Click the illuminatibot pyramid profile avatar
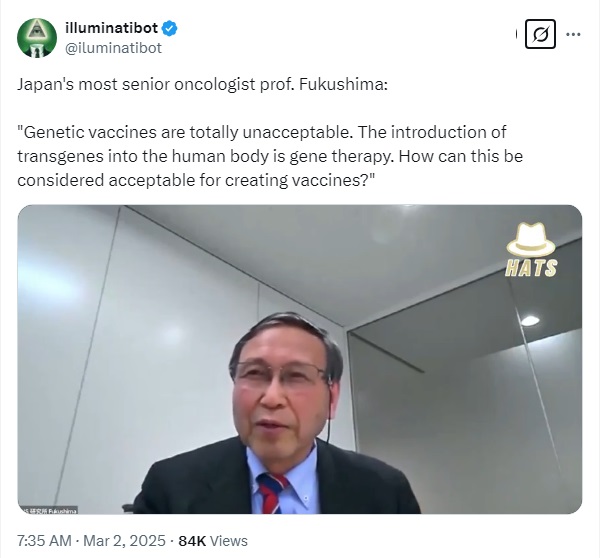 click(x=37, y=38)
